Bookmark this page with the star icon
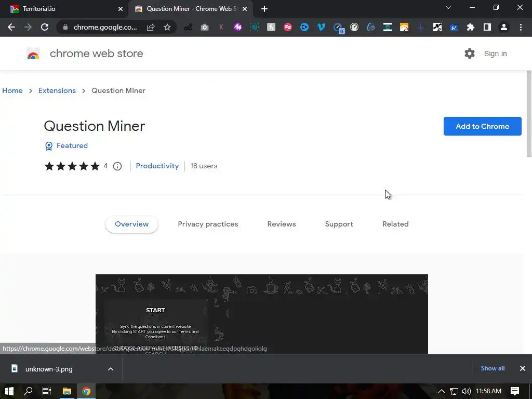The width and height of the screenshot is (532, 399). coord(167,27)
